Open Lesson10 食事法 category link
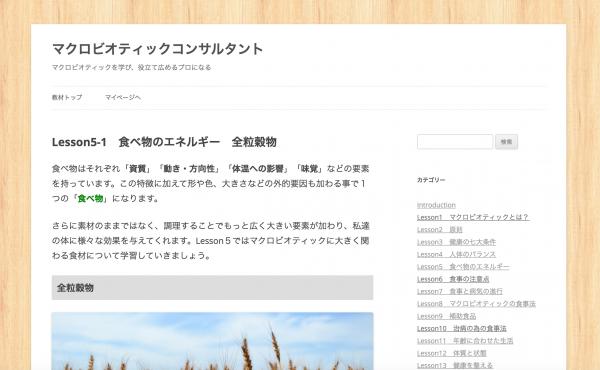The width and height of the screenshot is (600, 370). pyautogui.click(x=461, y=329)
